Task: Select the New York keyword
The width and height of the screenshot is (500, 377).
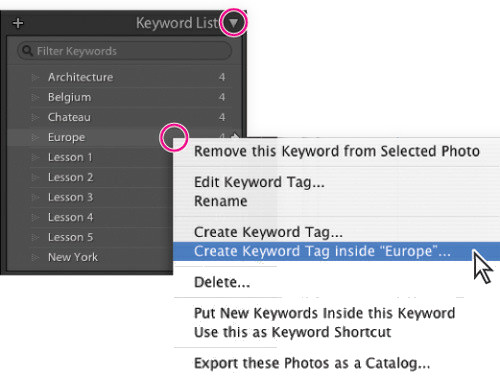Action: pyautogui.click(x=73, y=257)
